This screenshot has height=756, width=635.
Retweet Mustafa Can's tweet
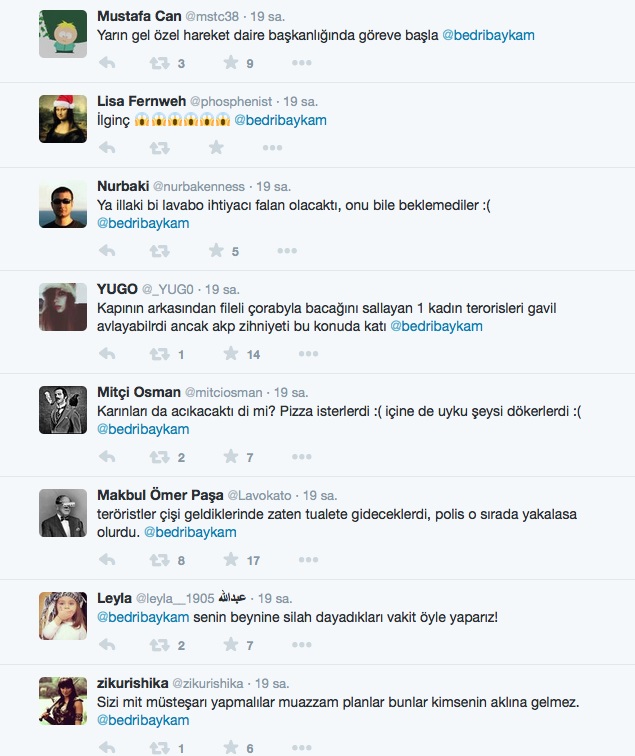click(160, 63)
